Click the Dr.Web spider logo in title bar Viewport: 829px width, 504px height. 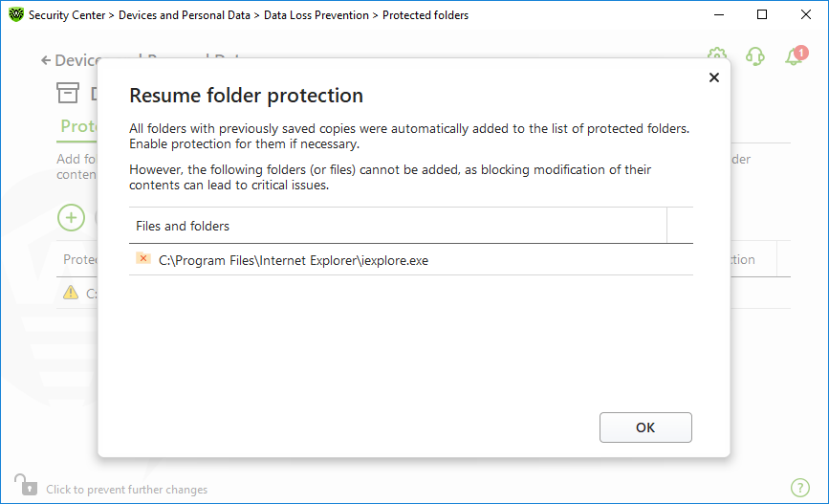click(x=16, y=14)
